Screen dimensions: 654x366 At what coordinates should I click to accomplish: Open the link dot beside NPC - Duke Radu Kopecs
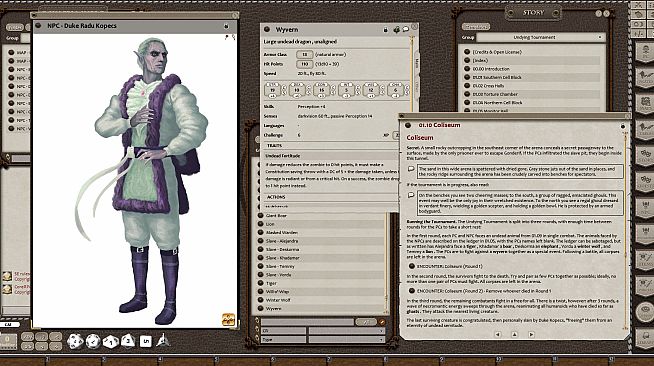coord(38,26)
